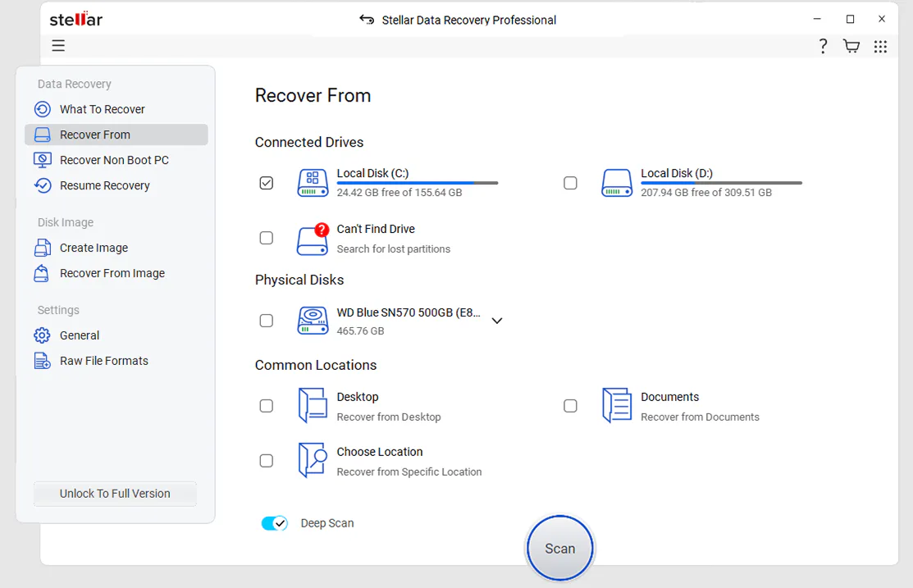Open General settings in the sidebar
Viewport: 913px width, 588px height.
tap(79, 335)
